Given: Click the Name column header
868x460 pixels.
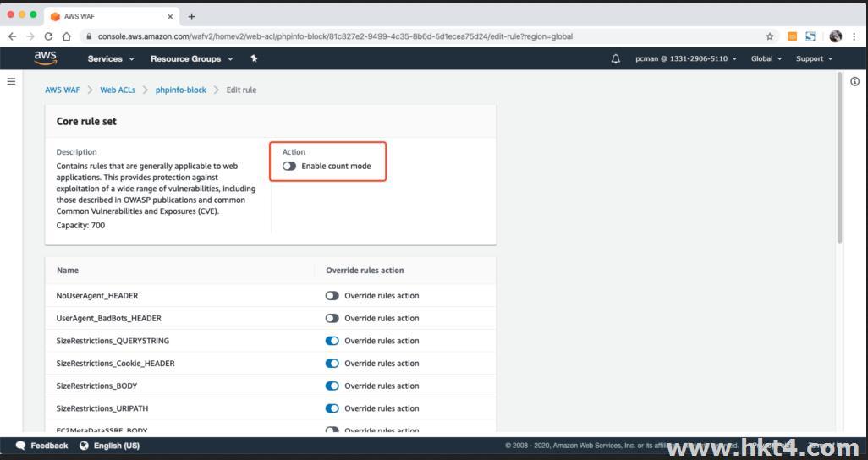Looking at the screenshot, I should tap(68, 270).
